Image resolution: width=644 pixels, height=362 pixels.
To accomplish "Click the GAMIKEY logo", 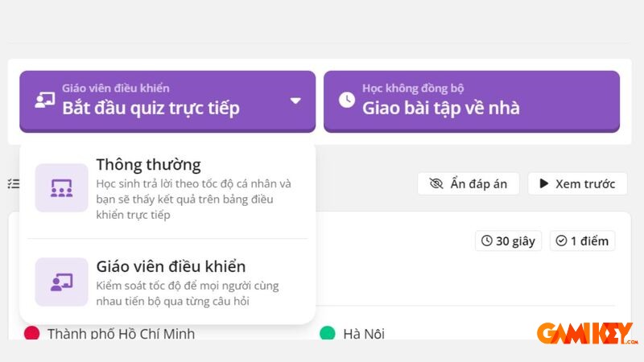I will pos(585,332).
